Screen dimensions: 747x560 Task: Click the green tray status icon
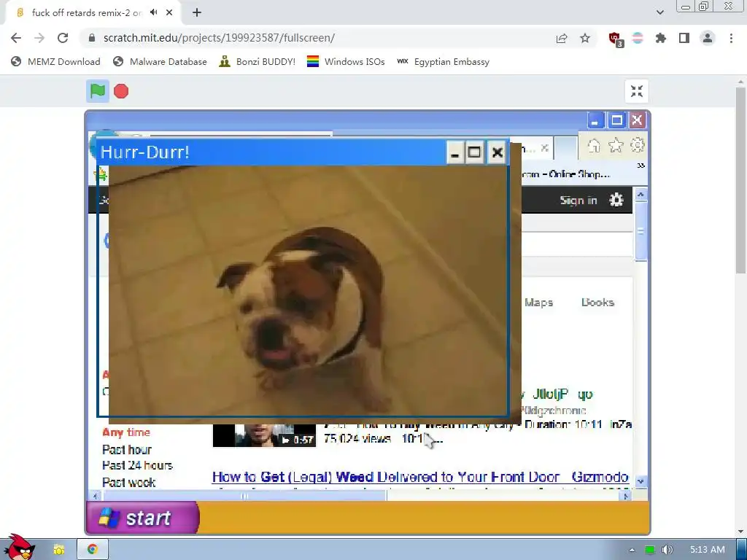pos(649,550)
